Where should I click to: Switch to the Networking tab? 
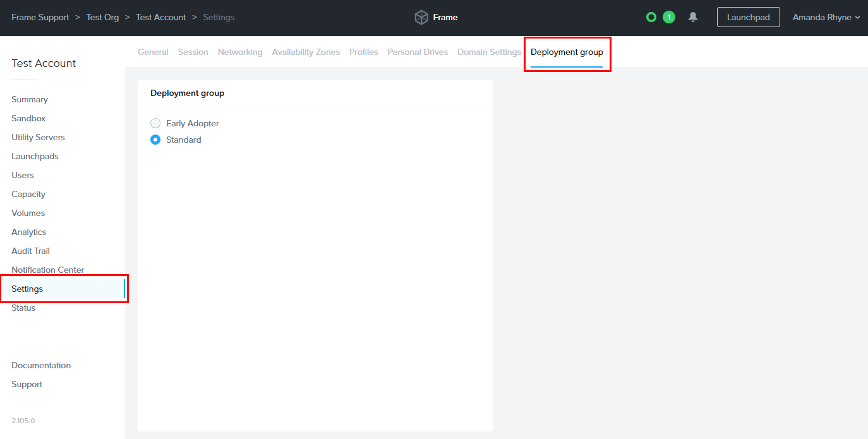coord(240,52)
